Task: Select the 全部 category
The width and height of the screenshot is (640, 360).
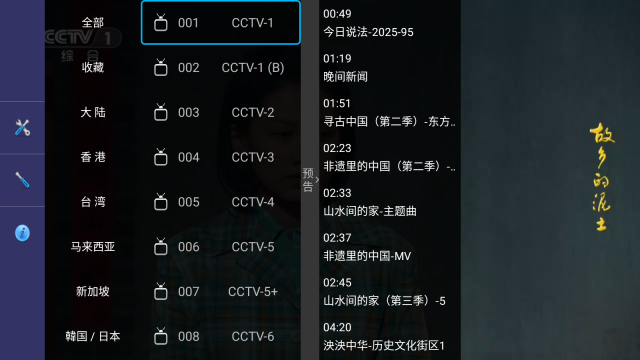Action: click(93, 22)
